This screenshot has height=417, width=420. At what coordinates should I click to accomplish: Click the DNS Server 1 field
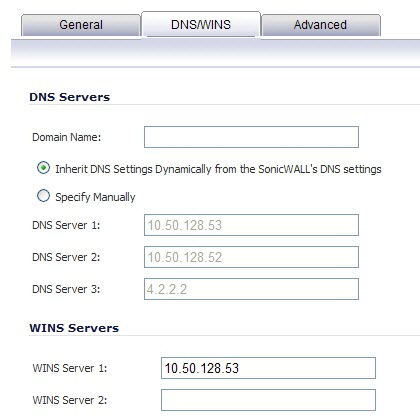251,225
